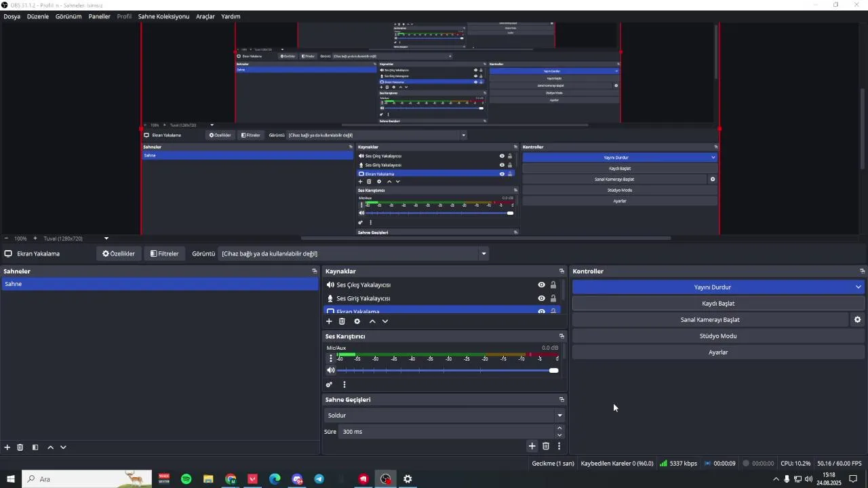This screenshot has height=488, width=868.
Task: Open advanced audio properties gears icon
Action: click(330, 384)
